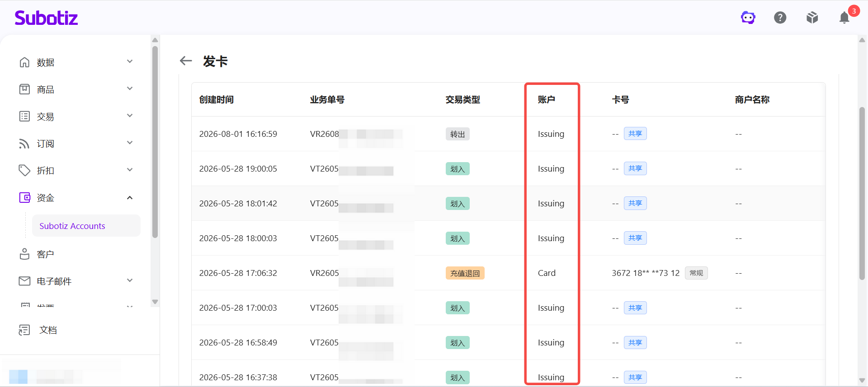The width and height of the screenshot is (868, 387).
Task: Expand the 数据 menu chevron
Action: click(130, 61)
